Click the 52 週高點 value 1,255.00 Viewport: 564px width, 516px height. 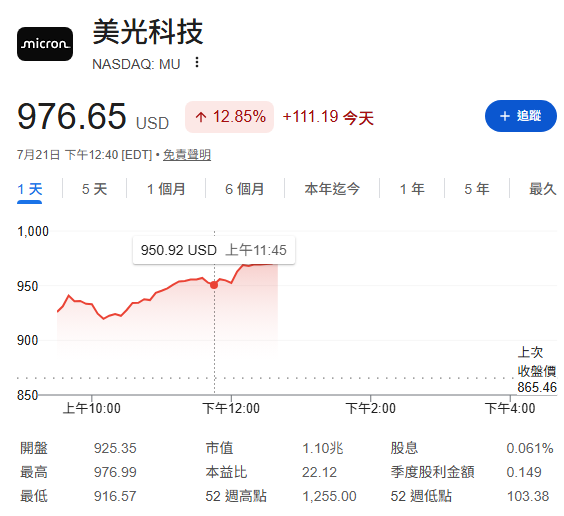329,497
